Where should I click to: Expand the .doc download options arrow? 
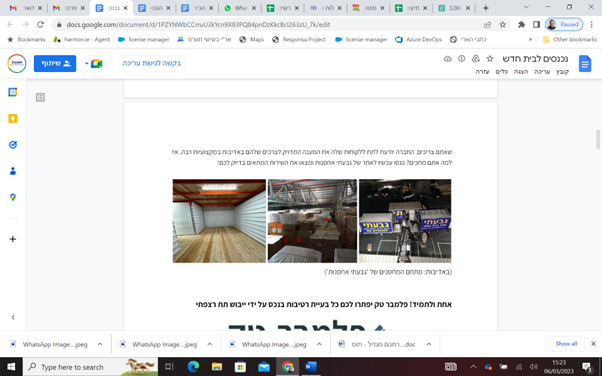point(428,344)
